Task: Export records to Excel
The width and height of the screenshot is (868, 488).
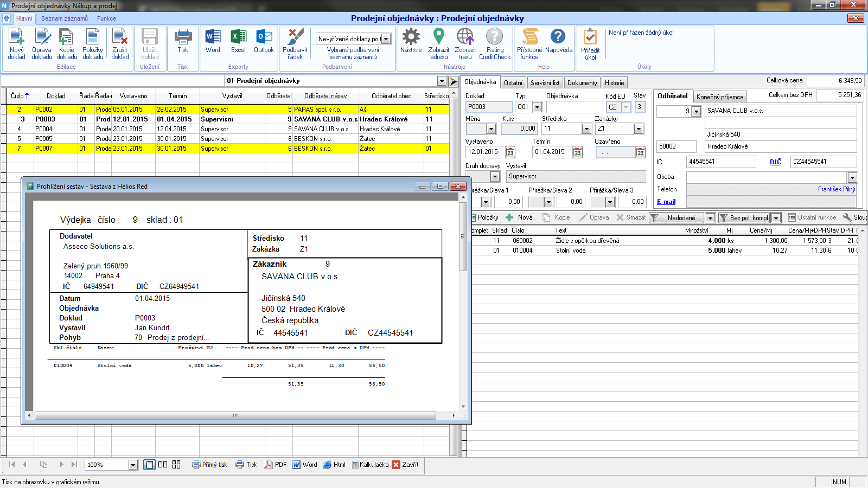Action: point(238,38)
